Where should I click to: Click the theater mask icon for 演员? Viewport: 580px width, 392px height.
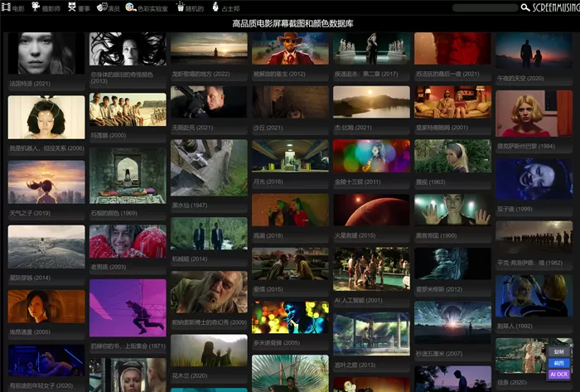pos(101,7)
